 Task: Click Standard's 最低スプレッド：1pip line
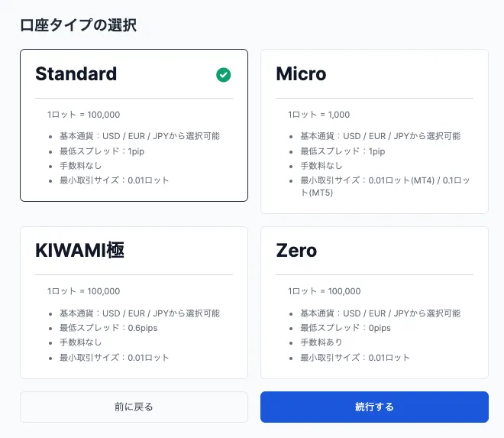point(102,151)
